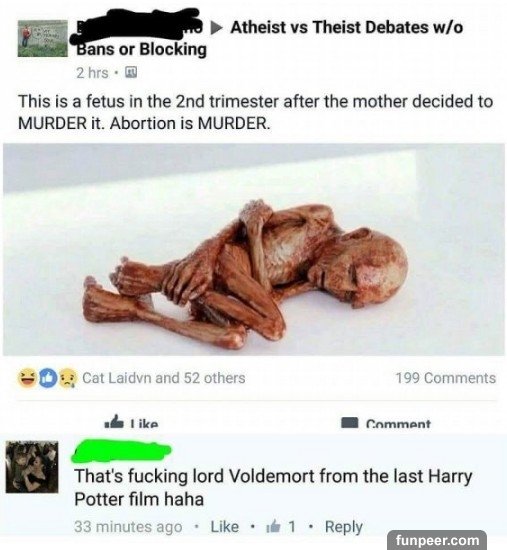
Task: Open the commenter's profile picture
Action: pyautogui.click(x=32, y=467)
